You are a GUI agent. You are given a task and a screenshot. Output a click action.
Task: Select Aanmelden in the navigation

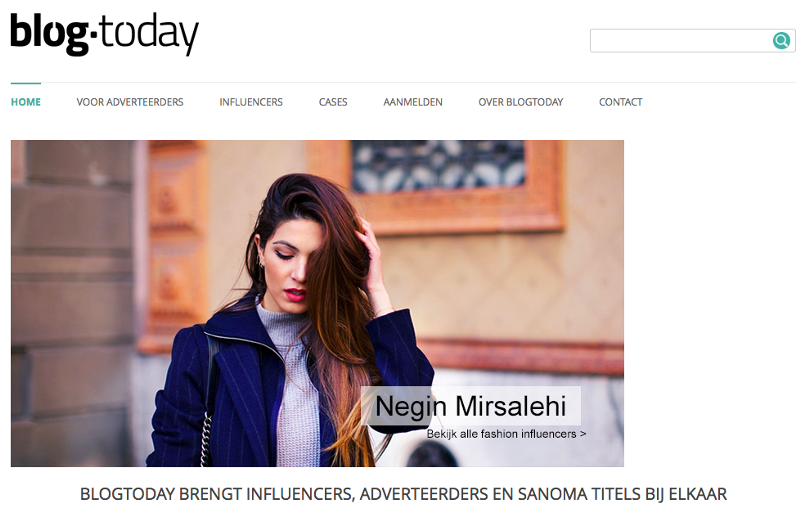point(413,102)
